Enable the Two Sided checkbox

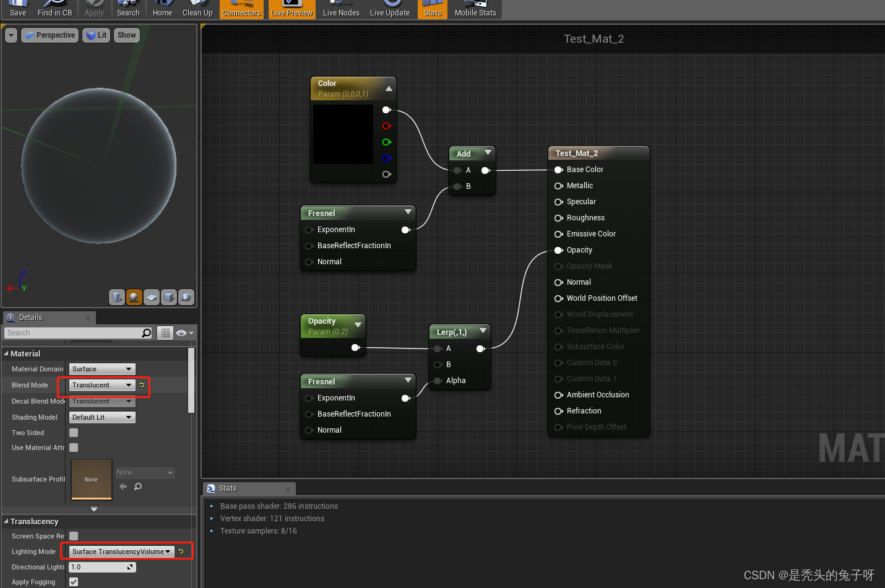[72, 433]
